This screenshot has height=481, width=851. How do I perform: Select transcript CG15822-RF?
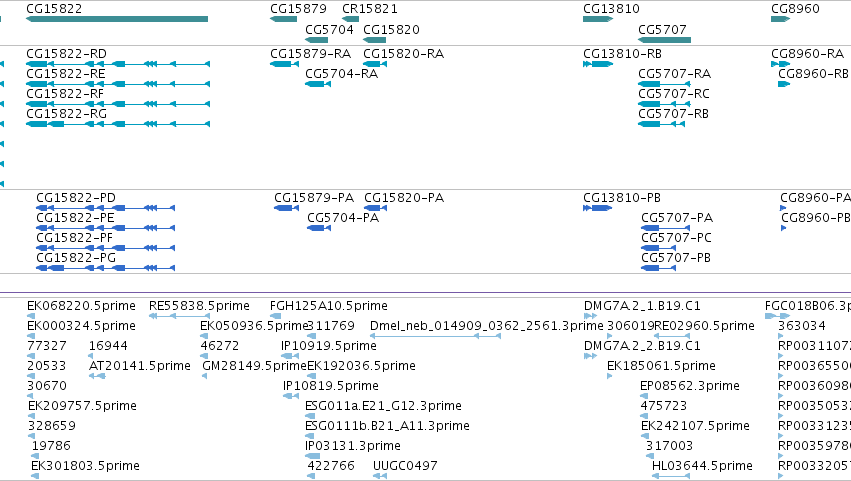pos(118,104)
